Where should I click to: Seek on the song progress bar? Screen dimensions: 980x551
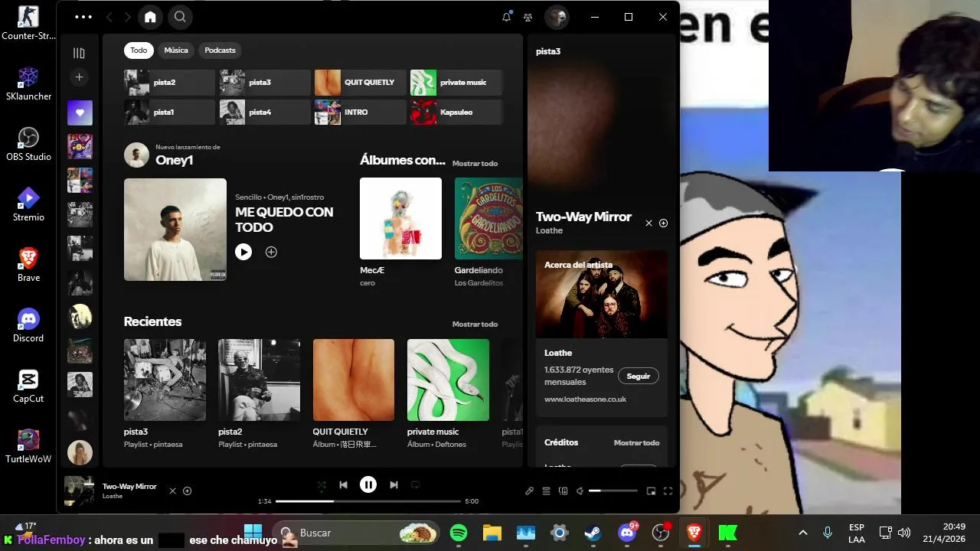pos(368,501)
